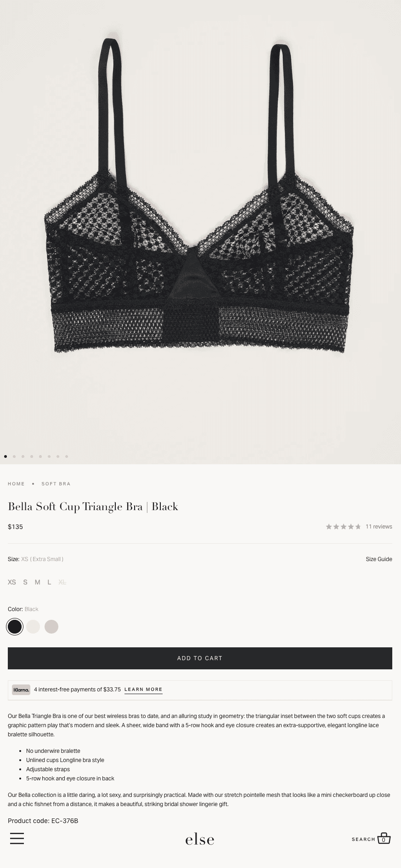Select the fourth carousel image dot
This screenshot has width=401, height=868.
tap(32, 456)
